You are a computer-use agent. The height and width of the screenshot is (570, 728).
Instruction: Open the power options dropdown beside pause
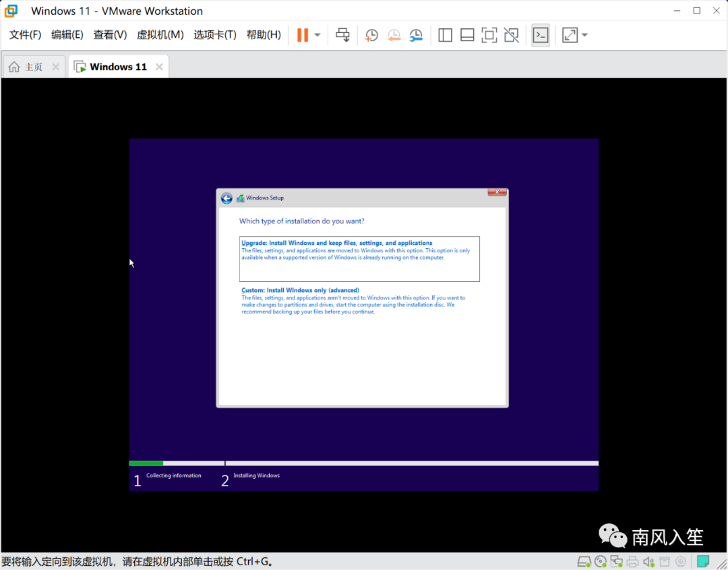(317, 35)
